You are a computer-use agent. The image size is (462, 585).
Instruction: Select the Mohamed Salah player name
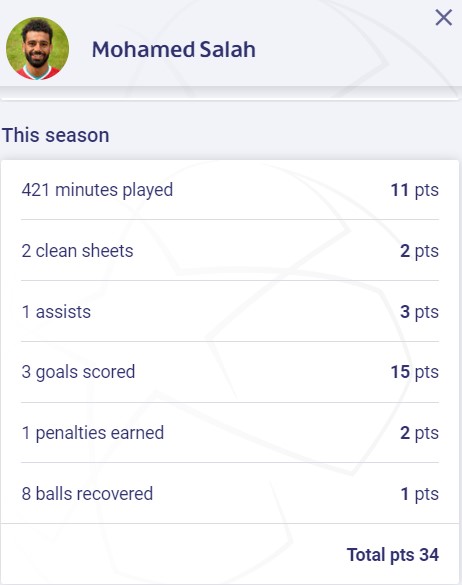point(174,49)
